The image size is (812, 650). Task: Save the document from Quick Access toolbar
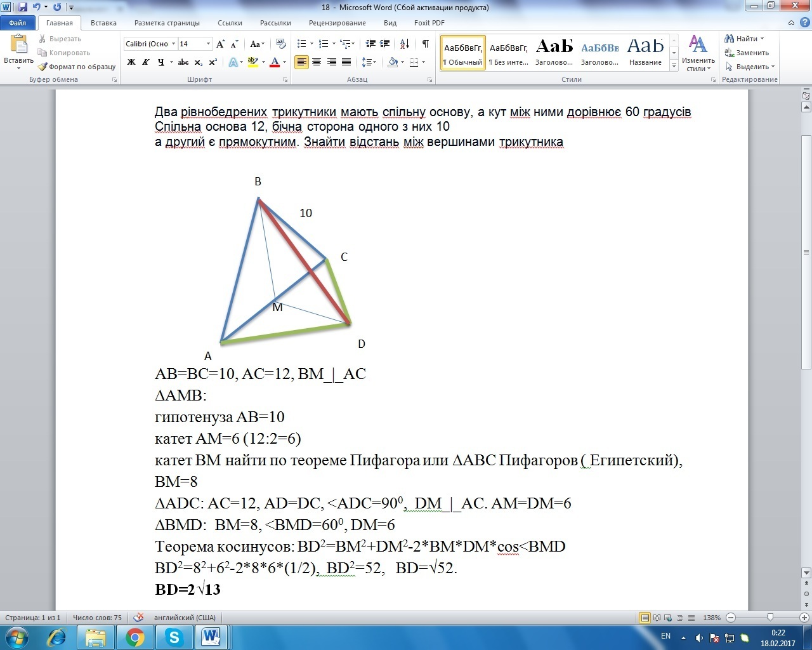pyautogui.click(x=23, y=7)
